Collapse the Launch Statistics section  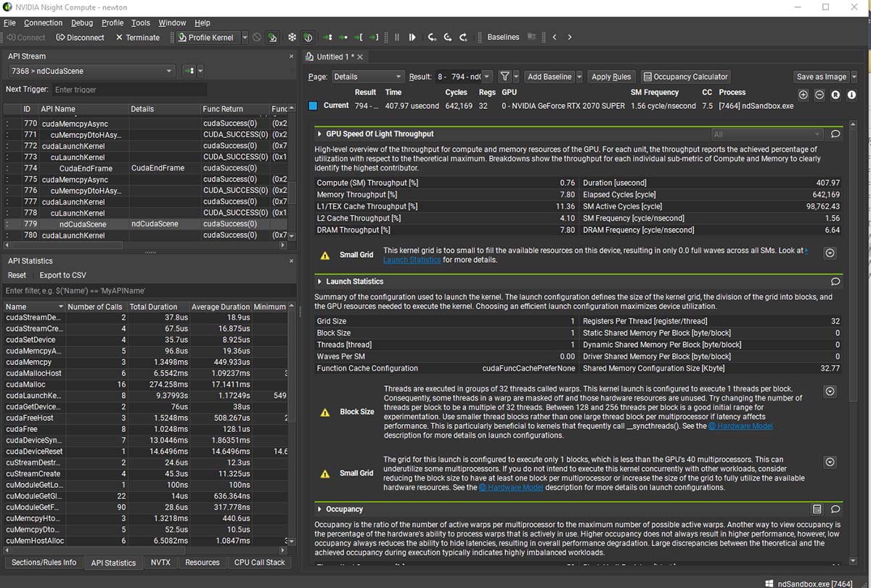pyautogui.click(x=319, y=282)
